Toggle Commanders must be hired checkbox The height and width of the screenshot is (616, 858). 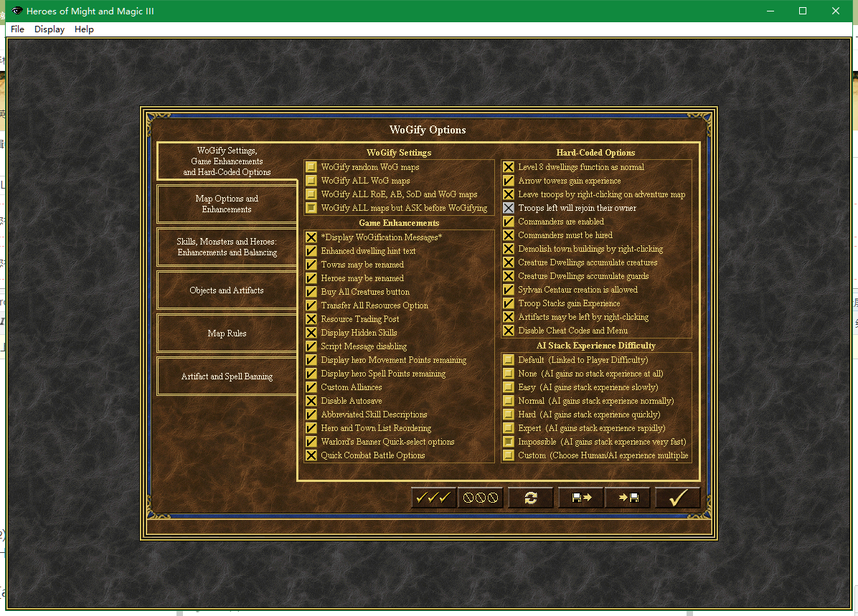(509, 235)
